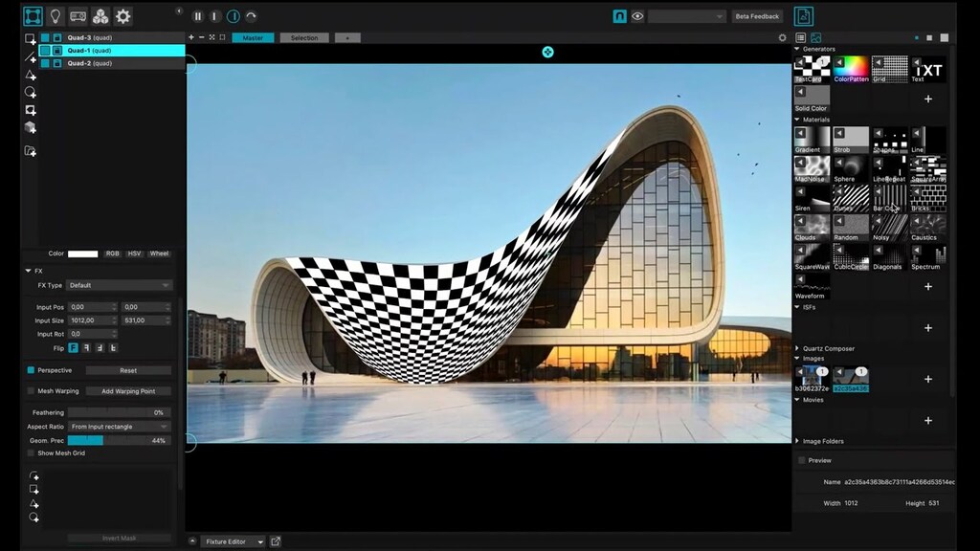
Task: Enable Mesh Warping
Action: [x=30, y=390]
